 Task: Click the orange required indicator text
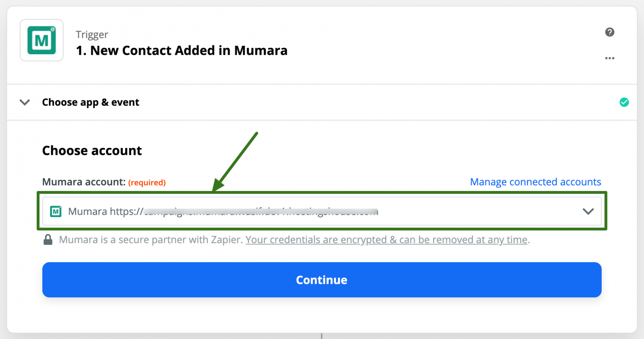(x=147, y=183)
